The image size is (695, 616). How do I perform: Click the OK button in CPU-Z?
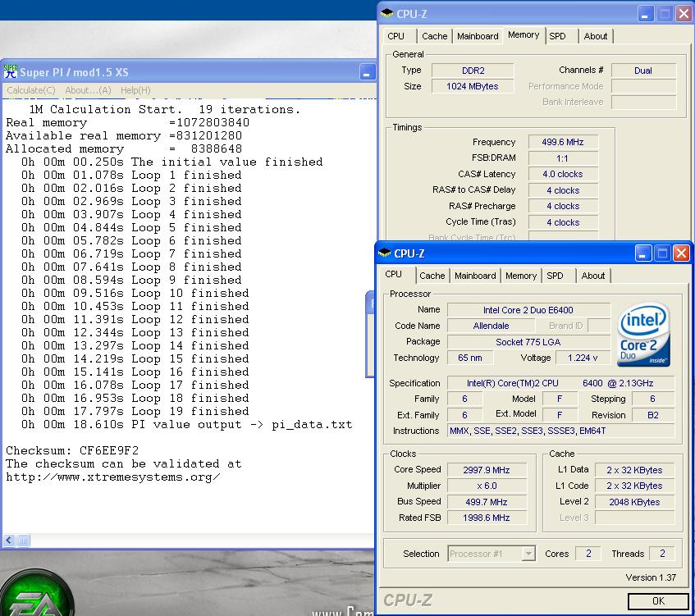(x=658, y=601)
